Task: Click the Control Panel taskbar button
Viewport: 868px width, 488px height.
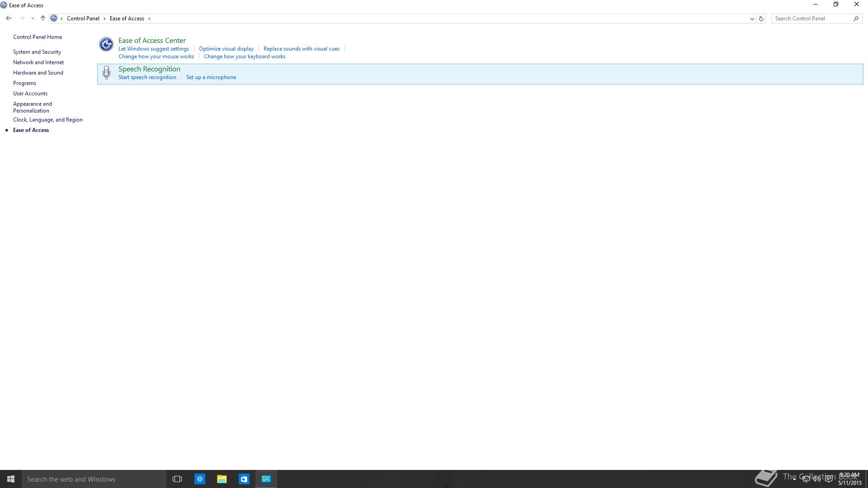Action: (266, 479)
